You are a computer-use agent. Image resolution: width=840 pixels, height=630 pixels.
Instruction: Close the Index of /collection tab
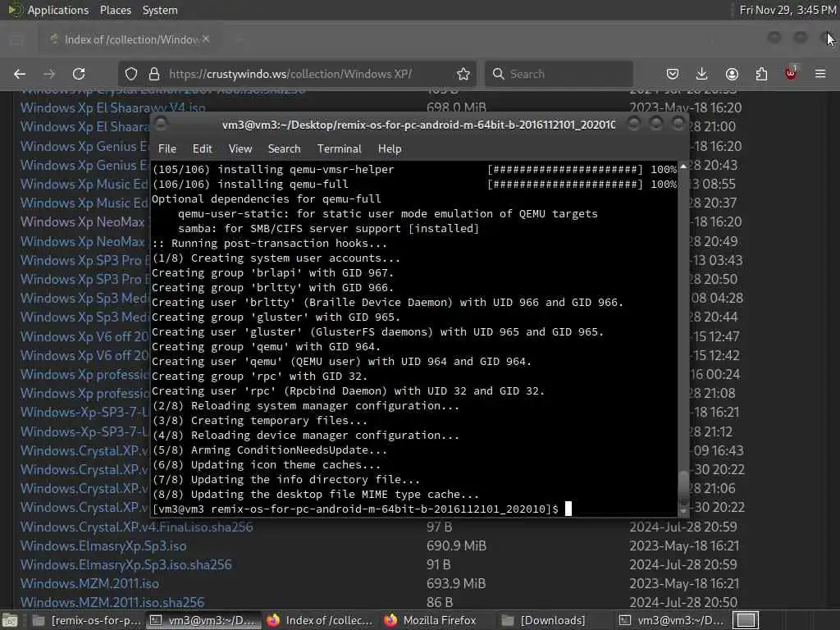coord(206,39)
